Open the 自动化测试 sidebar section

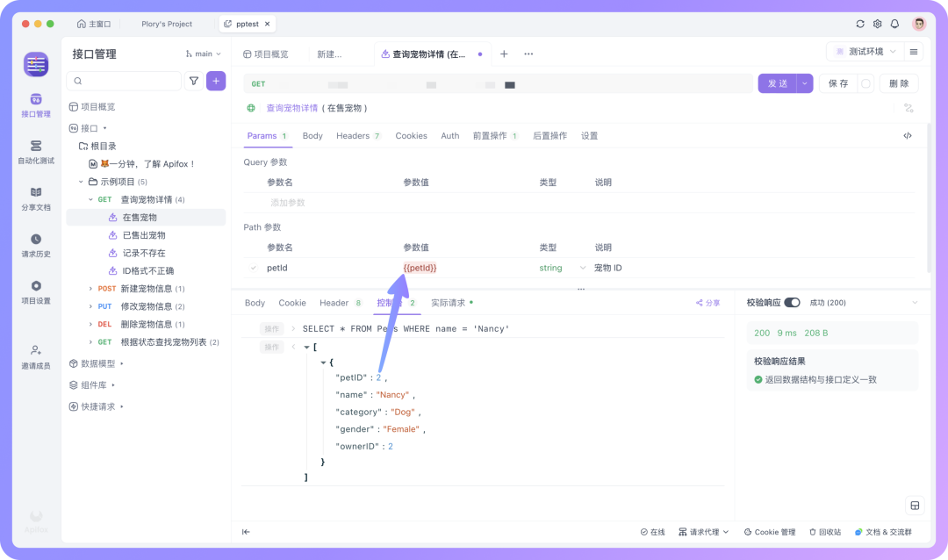click(x=36, y=152)
